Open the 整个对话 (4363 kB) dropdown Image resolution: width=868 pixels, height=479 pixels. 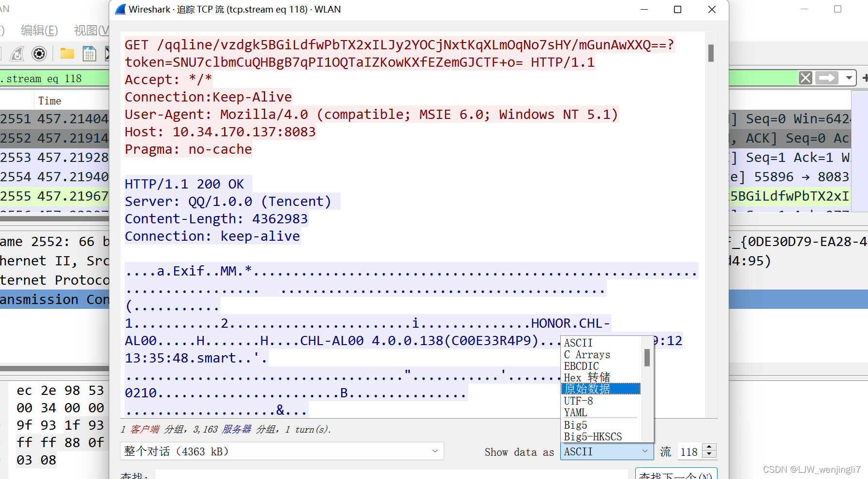pos(282,451)
